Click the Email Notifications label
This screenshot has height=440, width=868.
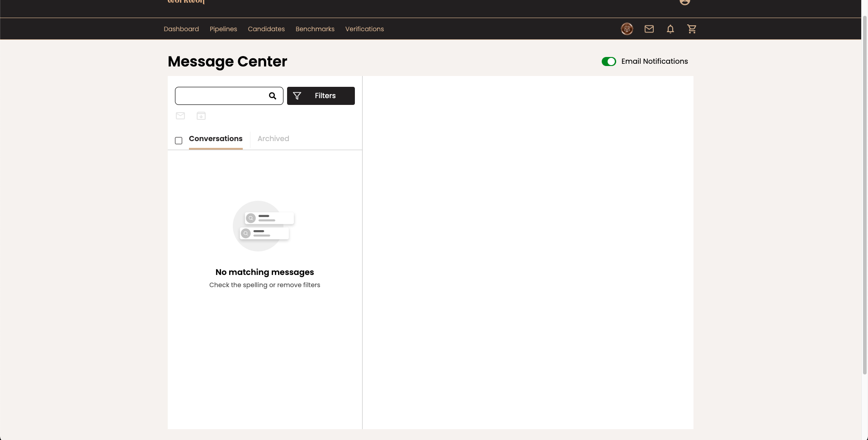[654, 62]
